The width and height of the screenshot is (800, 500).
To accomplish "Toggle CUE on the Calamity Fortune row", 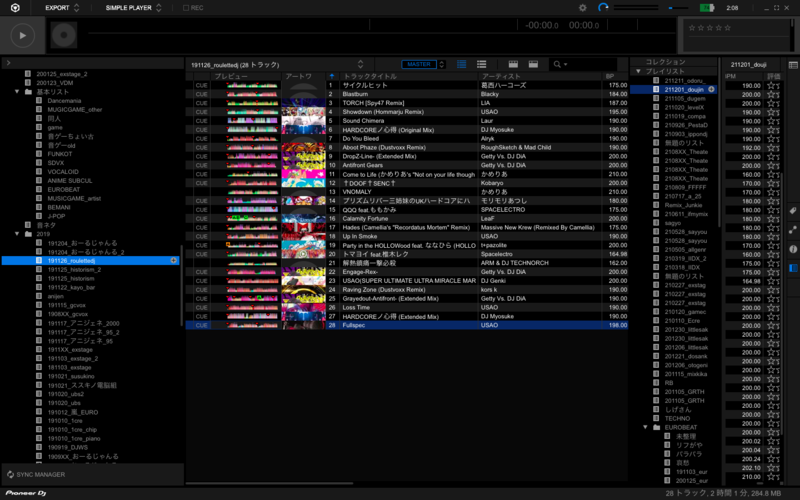I will pyautogui.click(x=202, y=219).
